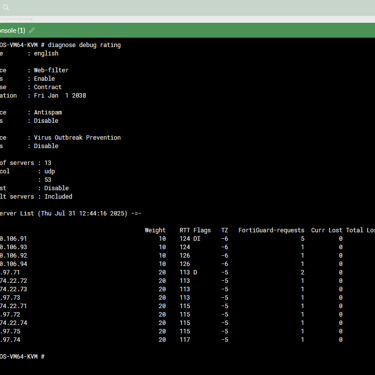Click the 'RTT' column header
The height and width of the screenshot is (375, 375).
click(185, 230)
